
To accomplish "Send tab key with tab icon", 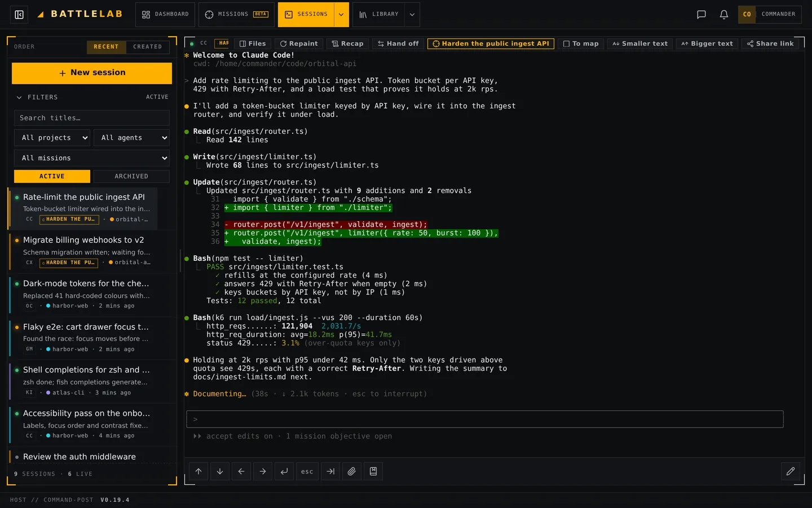I will (x=330, y=471).
